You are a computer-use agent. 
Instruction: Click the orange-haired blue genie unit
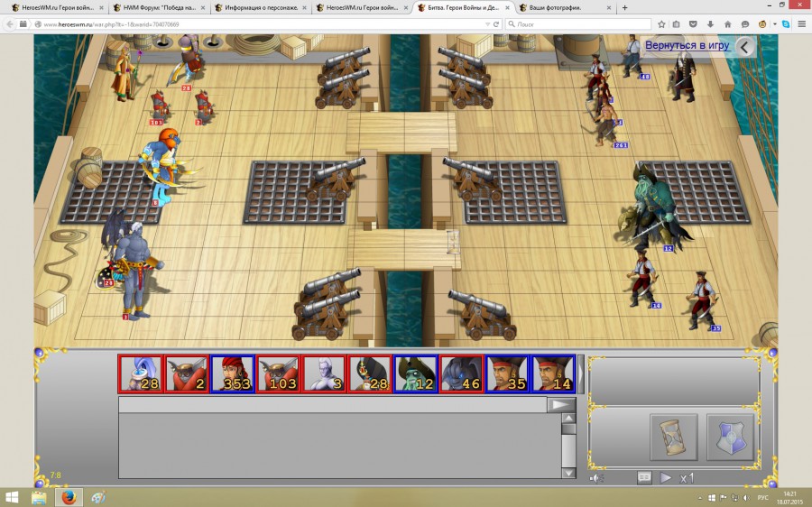pos(167,166)
